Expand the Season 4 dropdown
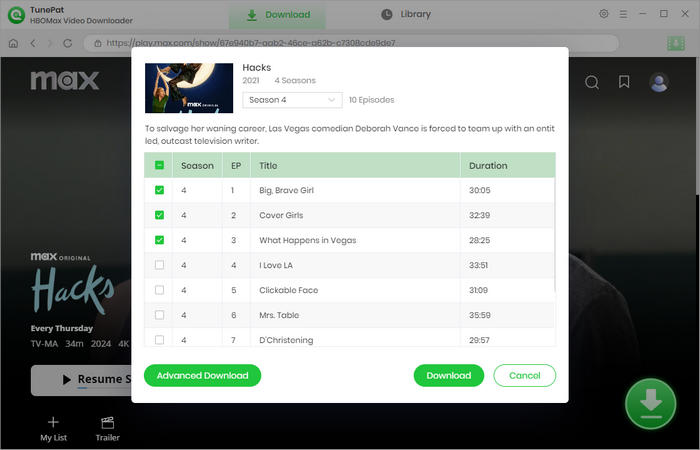Screen dimensions: 700x450 pos(293,100)
